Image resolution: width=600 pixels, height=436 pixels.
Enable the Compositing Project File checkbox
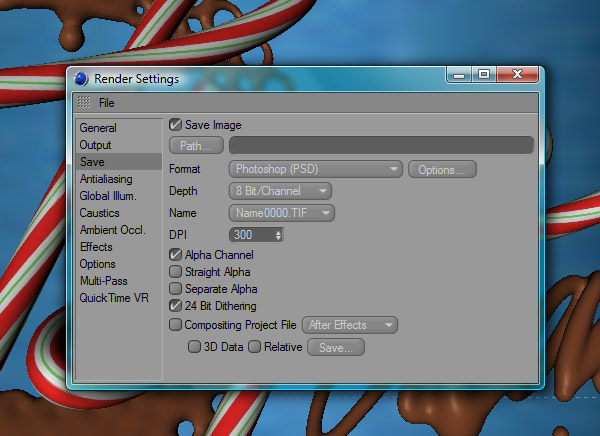(175, 325)
